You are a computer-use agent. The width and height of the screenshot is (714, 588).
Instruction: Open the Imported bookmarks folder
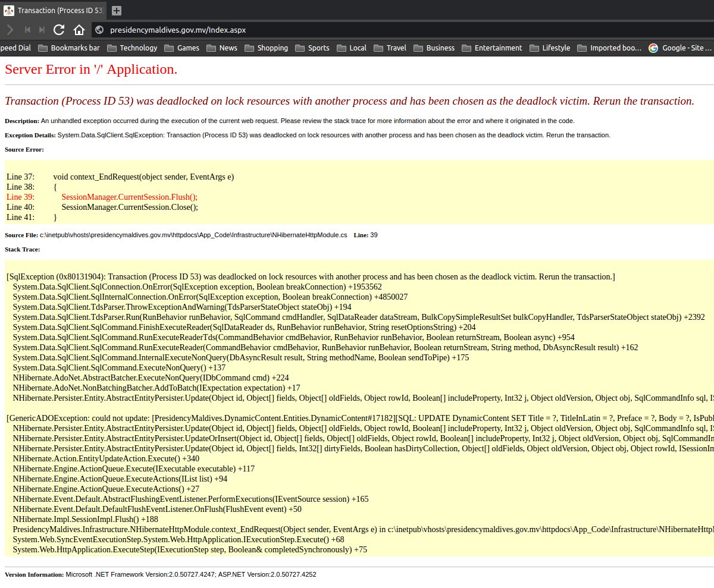click(x=610, y=48)
